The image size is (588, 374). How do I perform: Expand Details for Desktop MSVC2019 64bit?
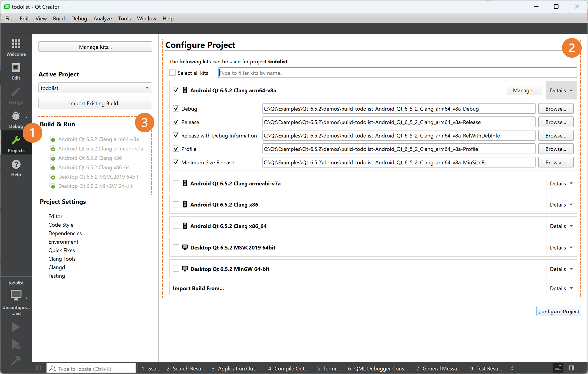(x=561, y=248)
